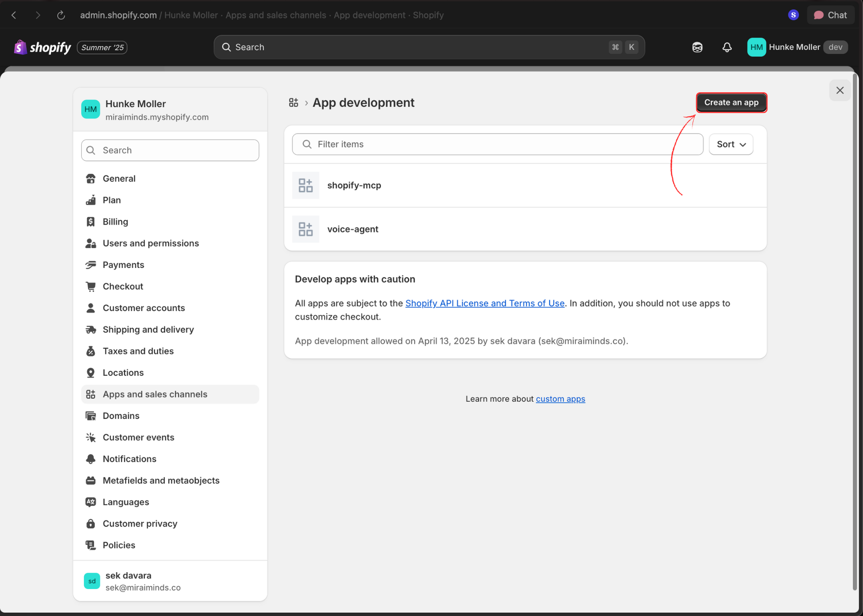This screenshot has width=863, height=616.
Task: Open Shopify API License and Terms of Use
Action: 485,303
